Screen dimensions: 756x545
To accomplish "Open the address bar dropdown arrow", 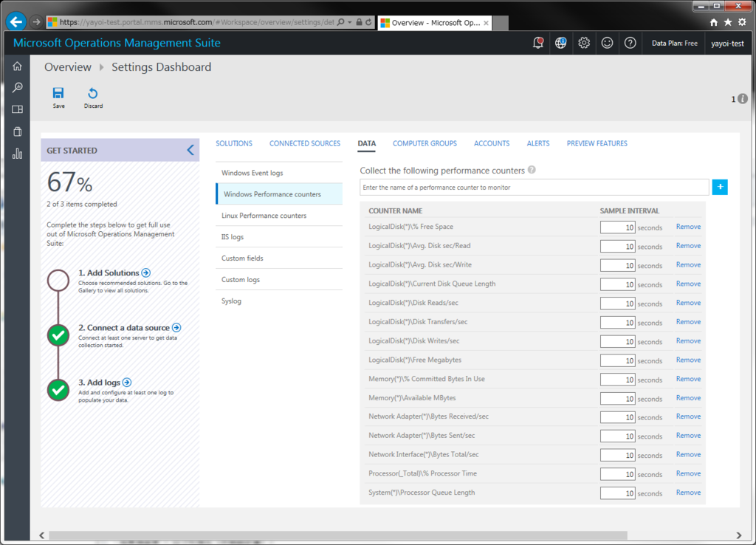I will 349,22.
